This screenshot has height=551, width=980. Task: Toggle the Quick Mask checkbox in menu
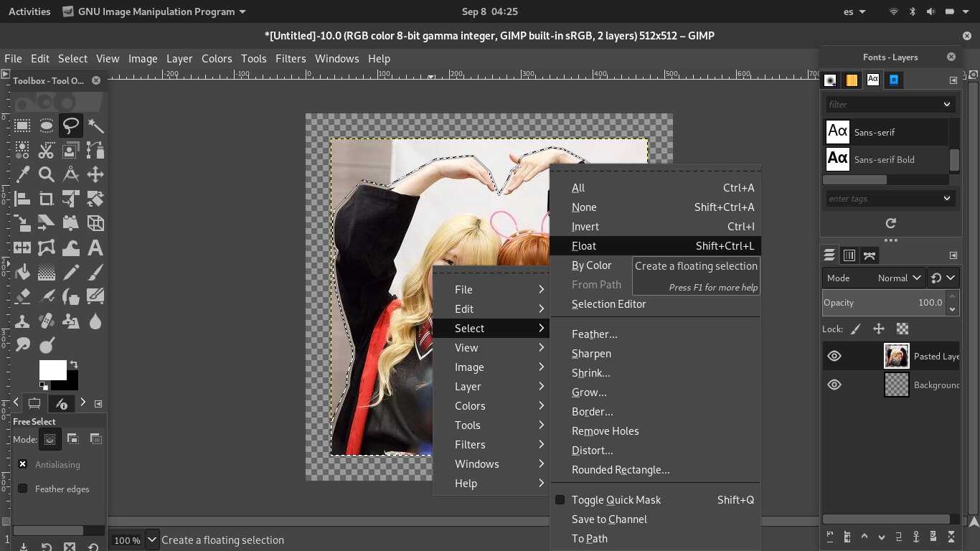(x=560, y=500)
